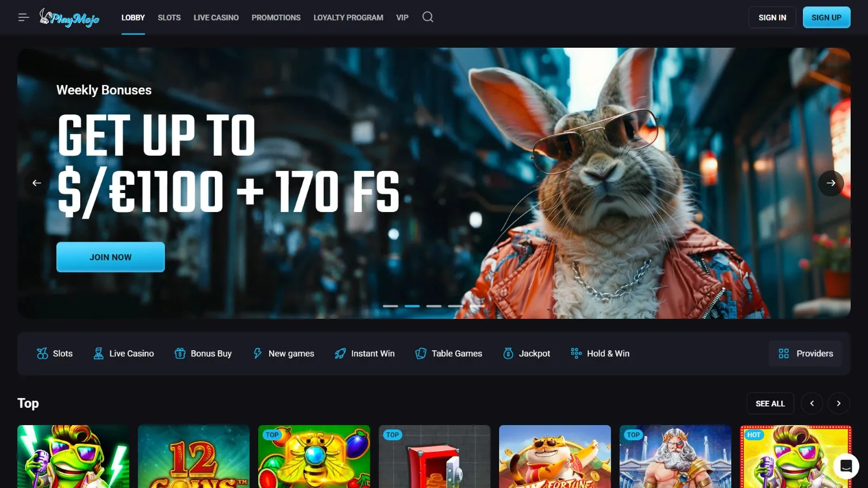Jump to the second banner slide indicator

point(412,306)
